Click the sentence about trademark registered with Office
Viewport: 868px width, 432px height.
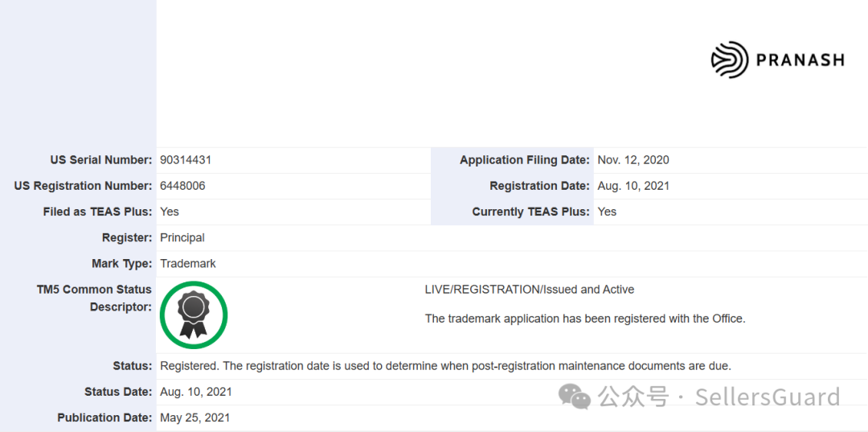(585, 319)
